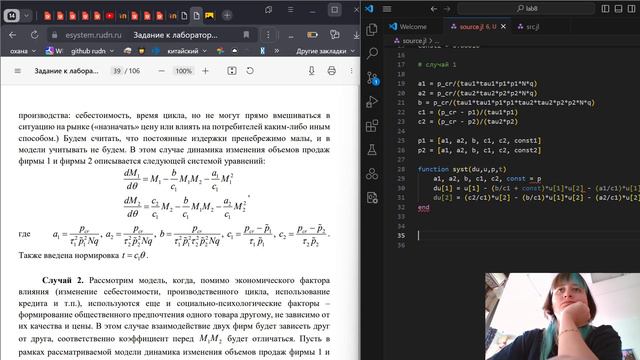Reload the esystem.rudn.ru page
The width and height of the screenshot is (640, 360).
click(x=34, y=35)
